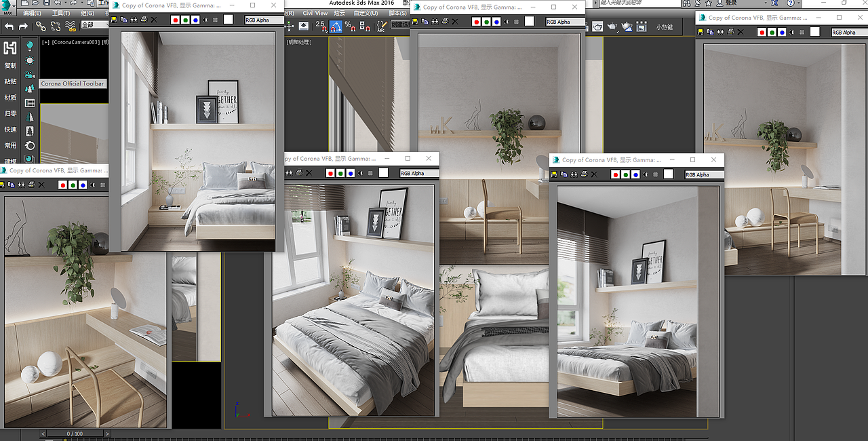Click the 0 / 100 time slider handle
The height and width of the screenshot is (441, 868).
[x=75, y=434]
